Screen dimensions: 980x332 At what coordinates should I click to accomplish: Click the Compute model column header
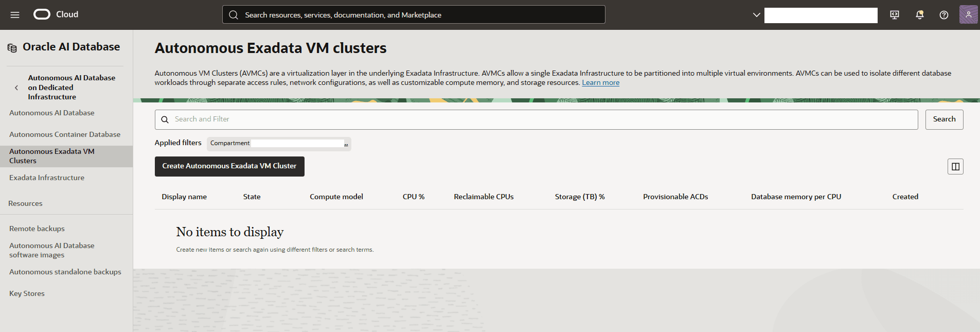coord(336,197)
